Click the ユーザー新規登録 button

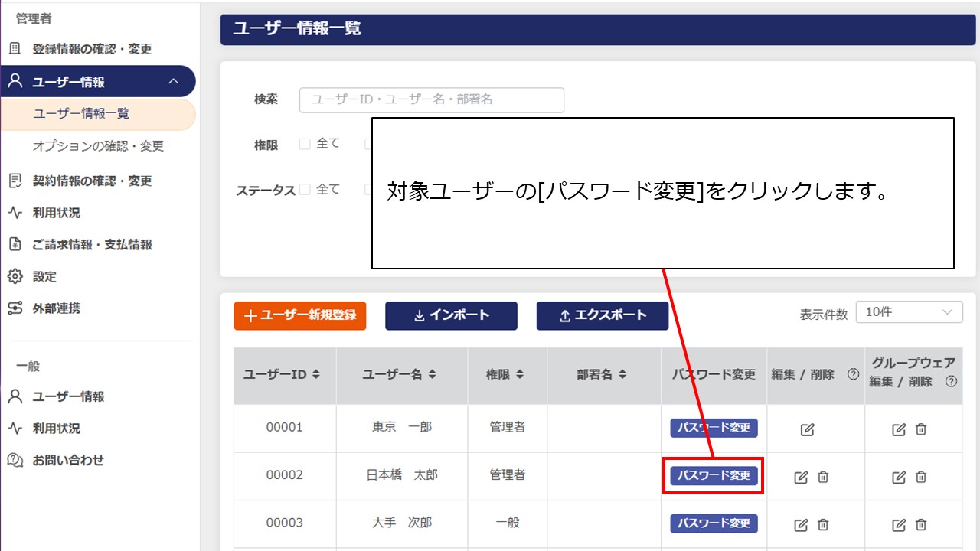tap(300, 315)
